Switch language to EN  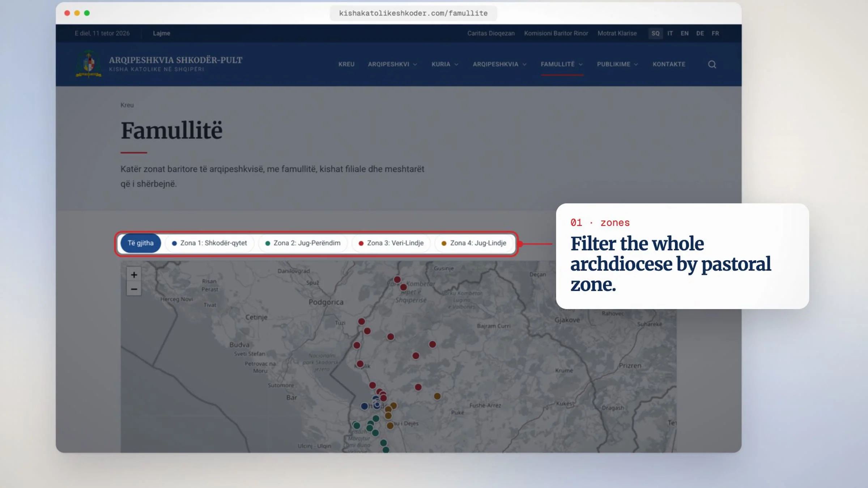point(684,33)
